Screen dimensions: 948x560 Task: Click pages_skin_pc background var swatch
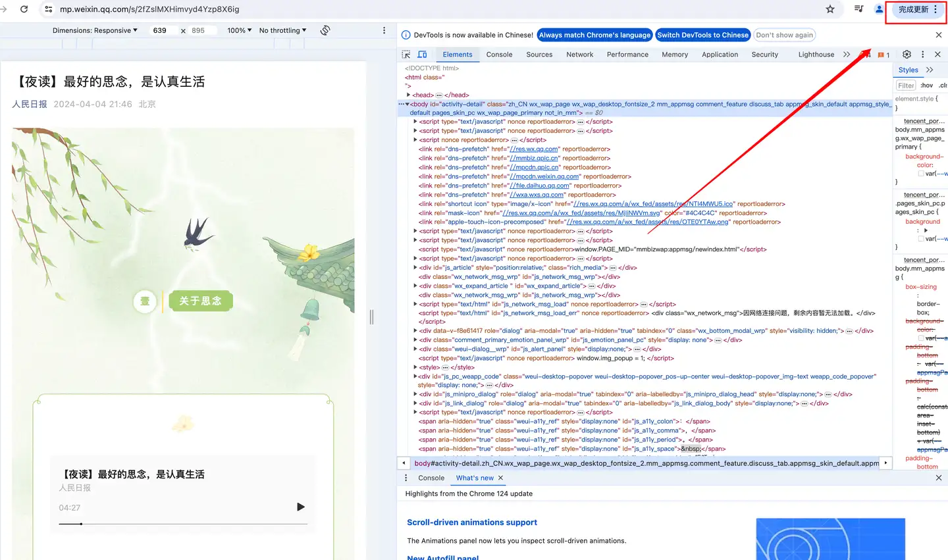921,239
